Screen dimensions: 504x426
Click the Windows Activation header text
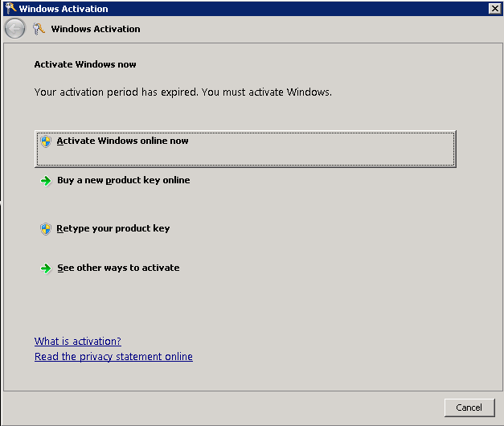tap(96, 29)
